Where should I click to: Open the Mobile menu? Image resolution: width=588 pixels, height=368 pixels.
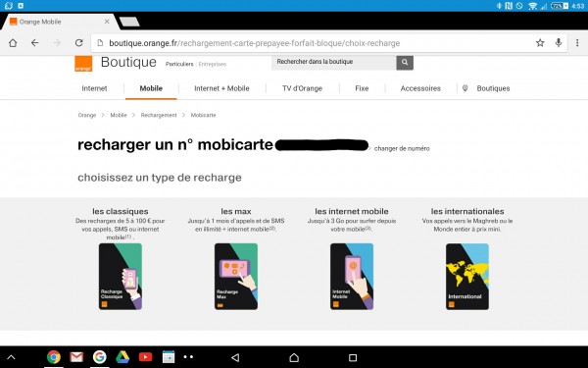click(x=151, y=88)
